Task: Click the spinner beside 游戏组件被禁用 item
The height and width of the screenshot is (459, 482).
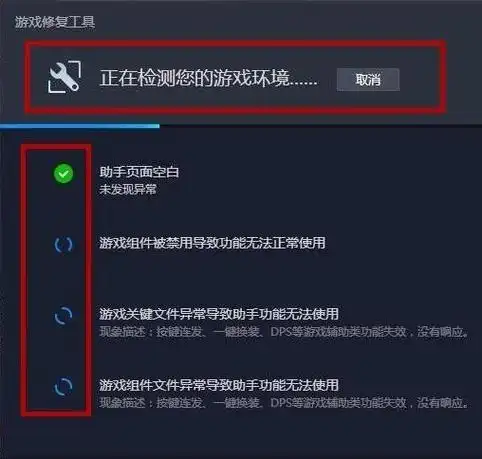Action: tap(63, 244)
